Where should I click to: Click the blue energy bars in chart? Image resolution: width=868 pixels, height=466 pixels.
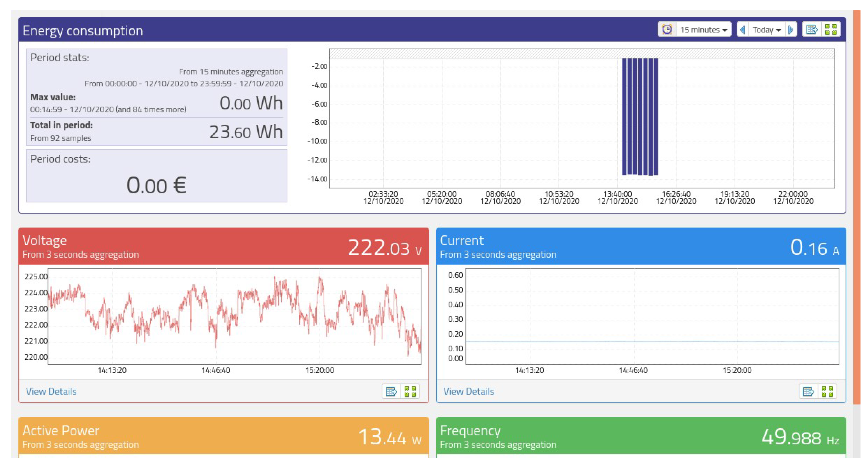(640, 117)
